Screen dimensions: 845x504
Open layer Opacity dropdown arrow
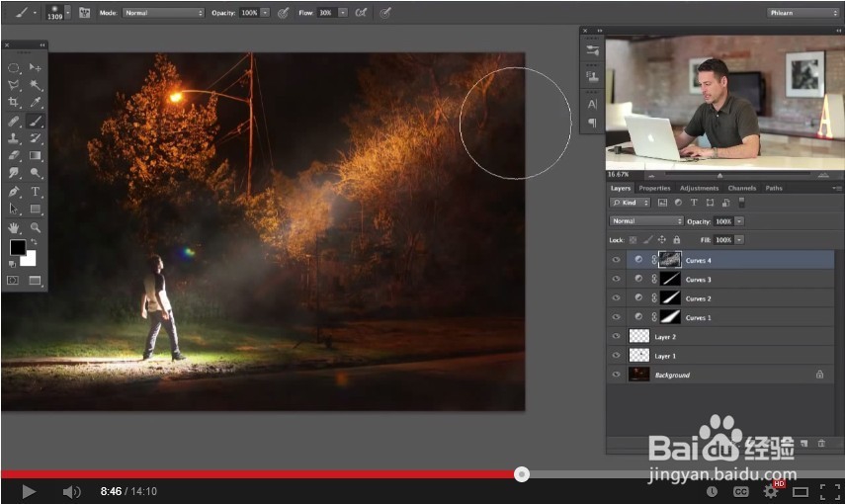click(x=739, y=221)
